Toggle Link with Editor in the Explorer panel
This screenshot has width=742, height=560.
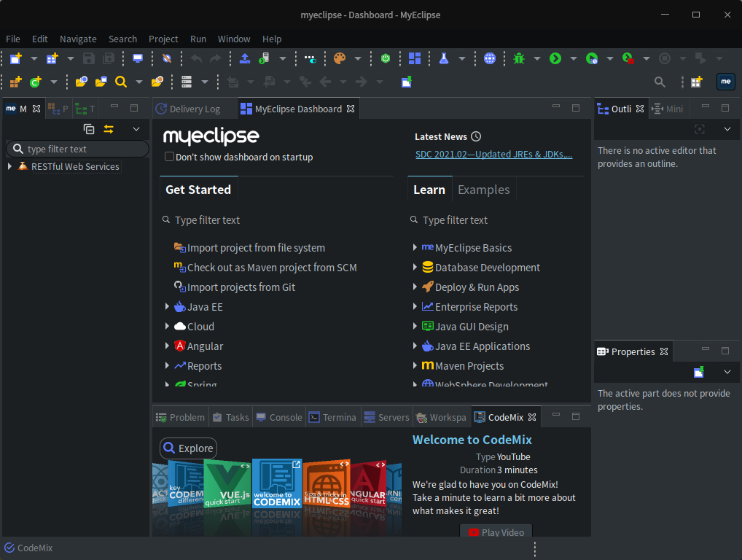click(109, 128)
